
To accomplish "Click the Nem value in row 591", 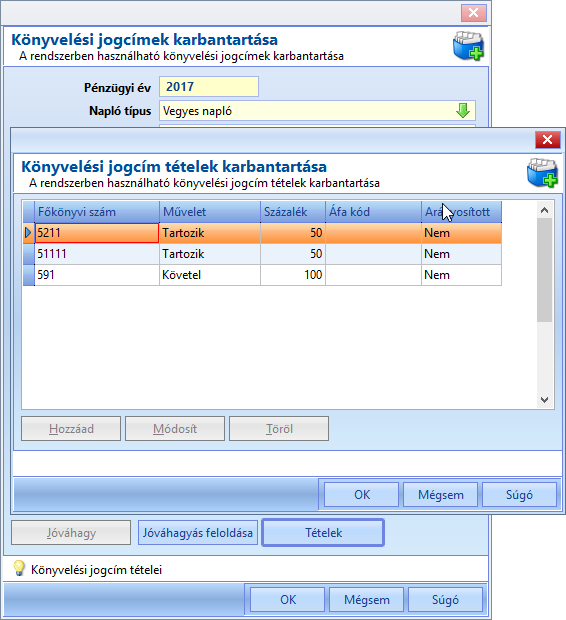I will (x=462, y=275).
